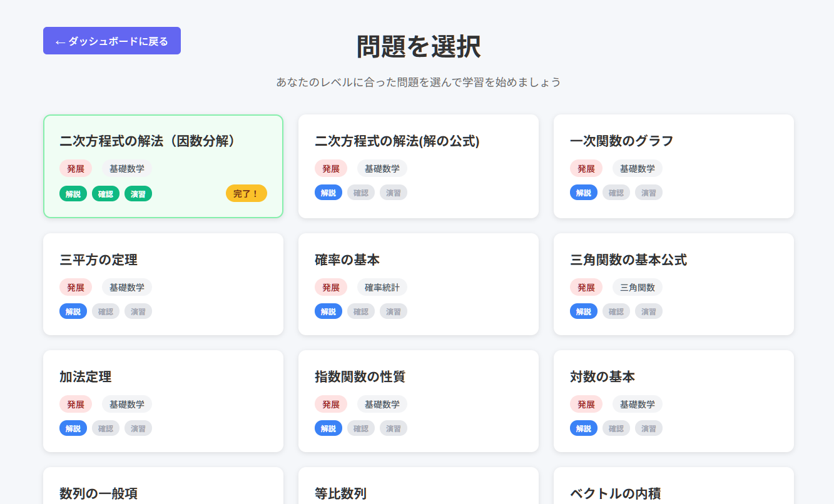Screen dimensions: 834x504
Task: Click 演習 step on the 三角関数の基本公式 card
Action: pos(649,311)
